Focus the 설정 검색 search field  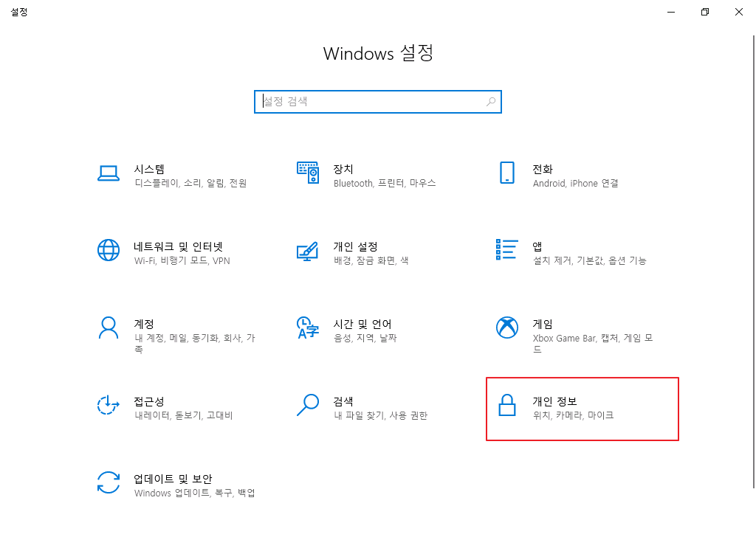[378, 102]
